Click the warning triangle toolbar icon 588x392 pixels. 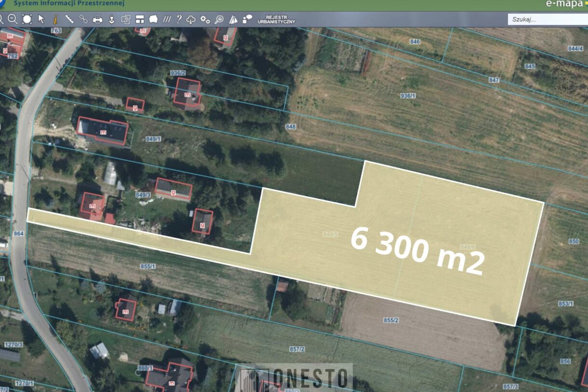233,20
